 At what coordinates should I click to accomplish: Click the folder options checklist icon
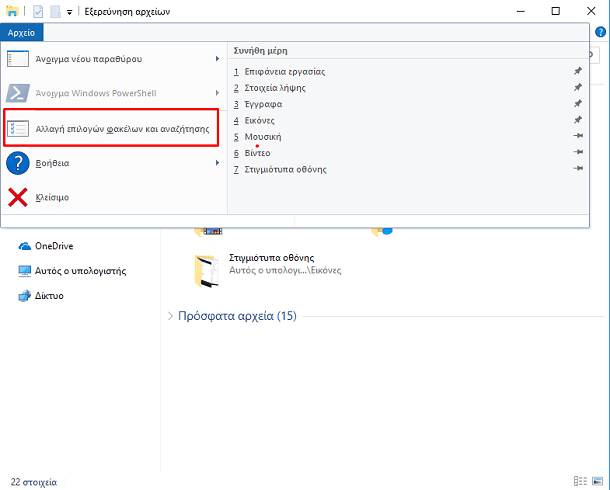18,128
